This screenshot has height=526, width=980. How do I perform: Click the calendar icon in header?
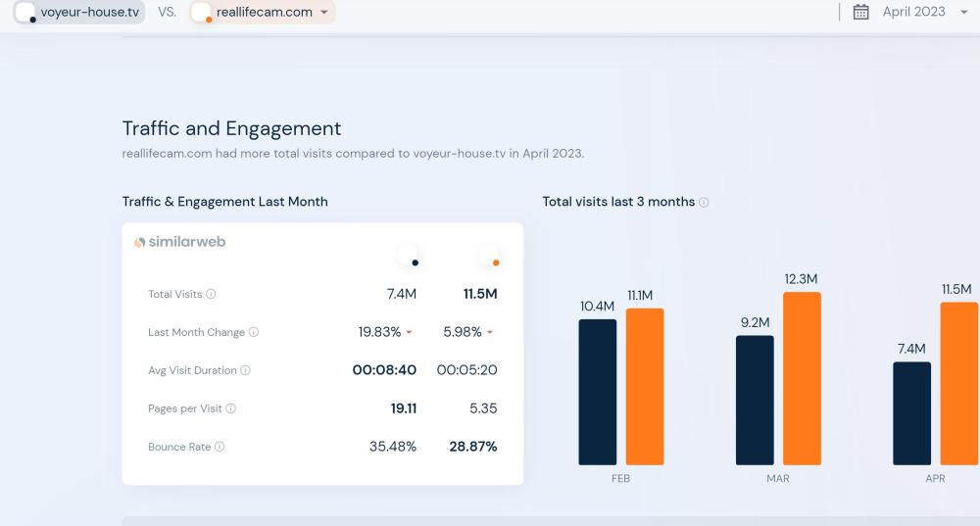(x=861, y=12)
